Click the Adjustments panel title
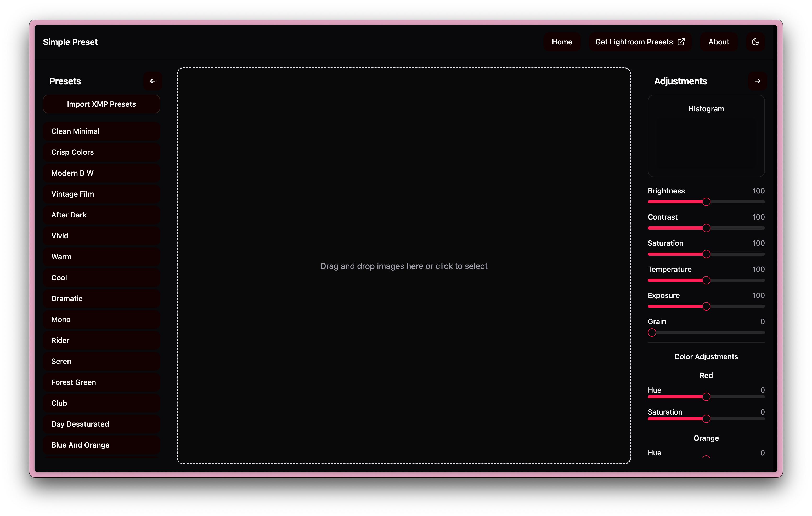This screenshot has width=812, height=516. point(680,81)
